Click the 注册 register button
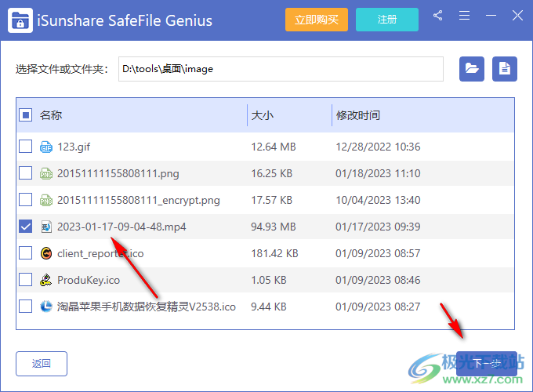This screenshot has height=392, width=533. pyautogui.click(x=387, y=20)
